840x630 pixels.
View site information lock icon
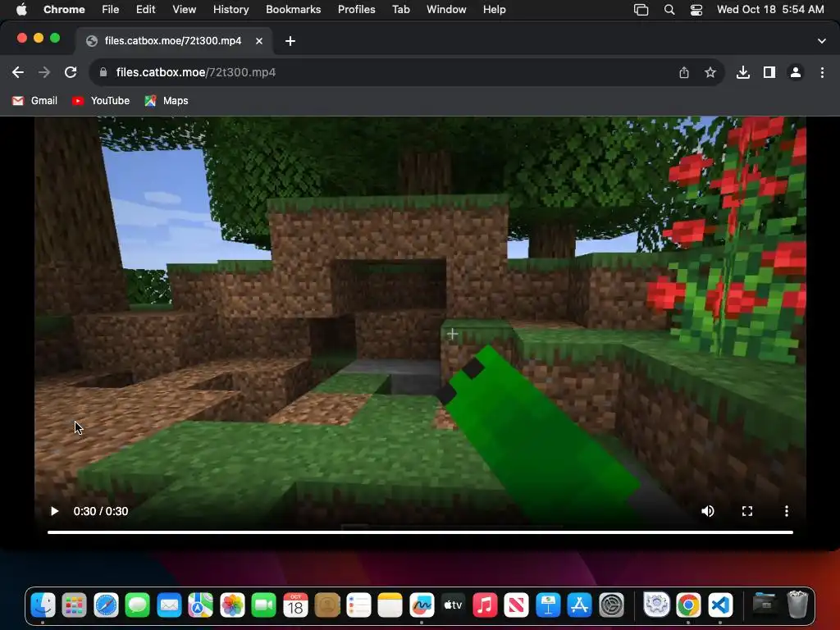[103, 72]
